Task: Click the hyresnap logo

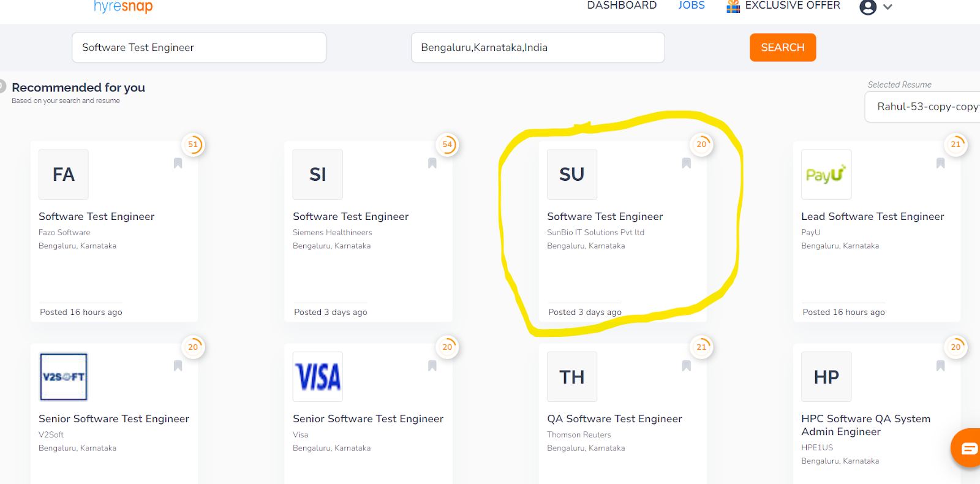Action: [123, 6]
